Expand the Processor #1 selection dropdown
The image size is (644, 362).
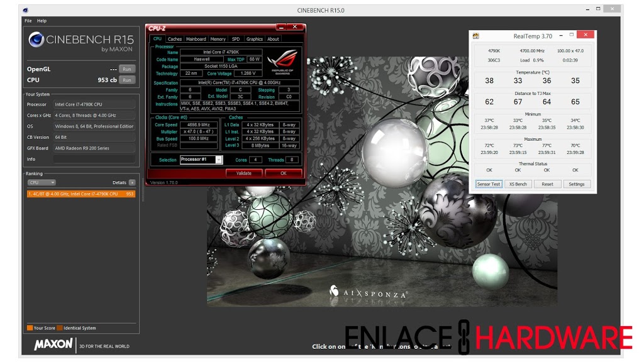[x=219, y=160]
